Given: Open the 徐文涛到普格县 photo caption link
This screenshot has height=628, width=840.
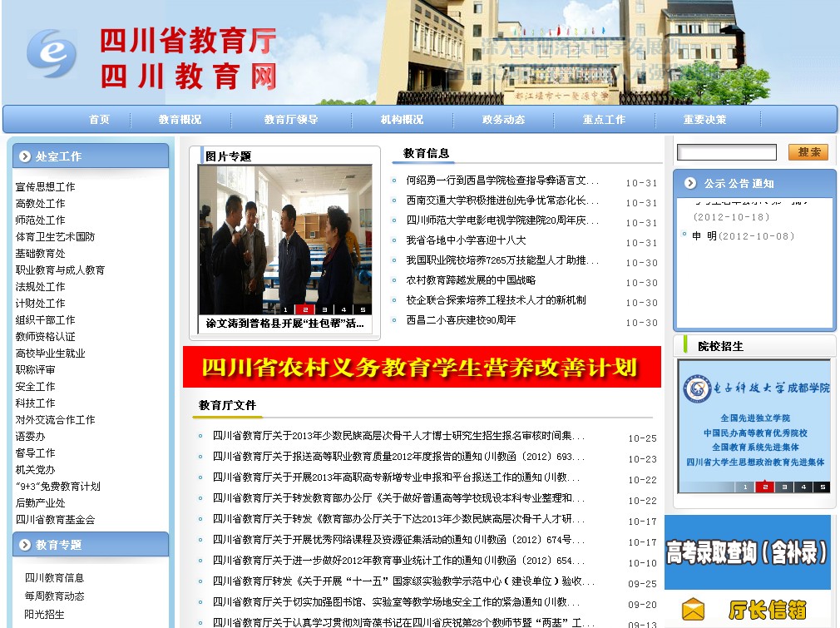Looking at the screenshot, I should (285, 324).
